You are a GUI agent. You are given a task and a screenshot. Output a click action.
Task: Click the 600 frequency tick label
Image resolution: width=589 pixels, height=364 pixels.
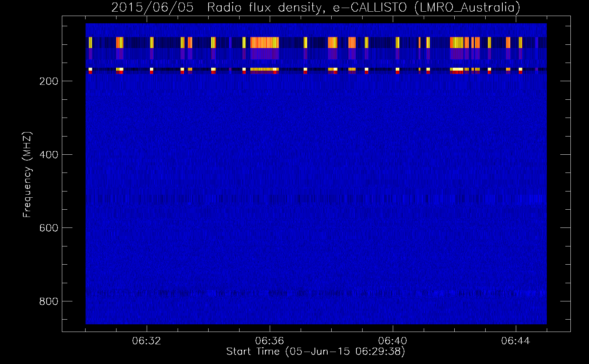49,228
